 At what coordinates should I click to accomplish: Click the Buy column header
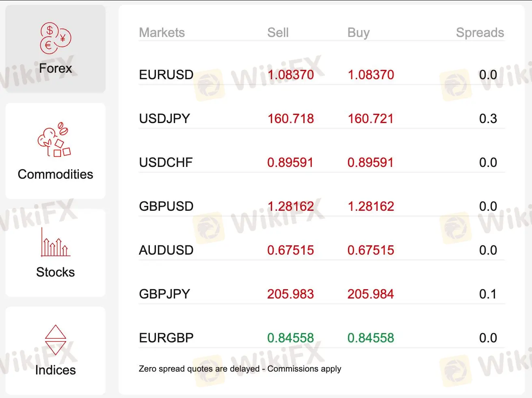pyautogui.click(x=358, y=32)
